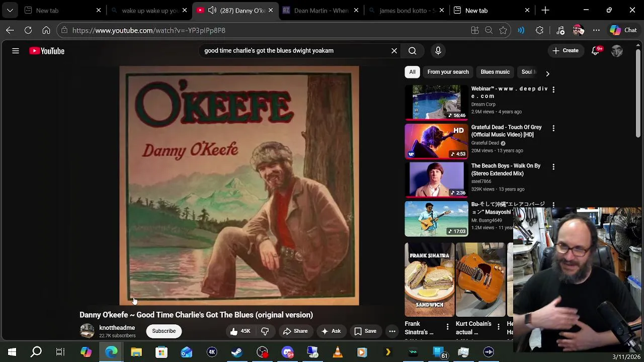644x362 pixels.
Task: Open options for Frank Sinatra's short
Action: point(447,327)
